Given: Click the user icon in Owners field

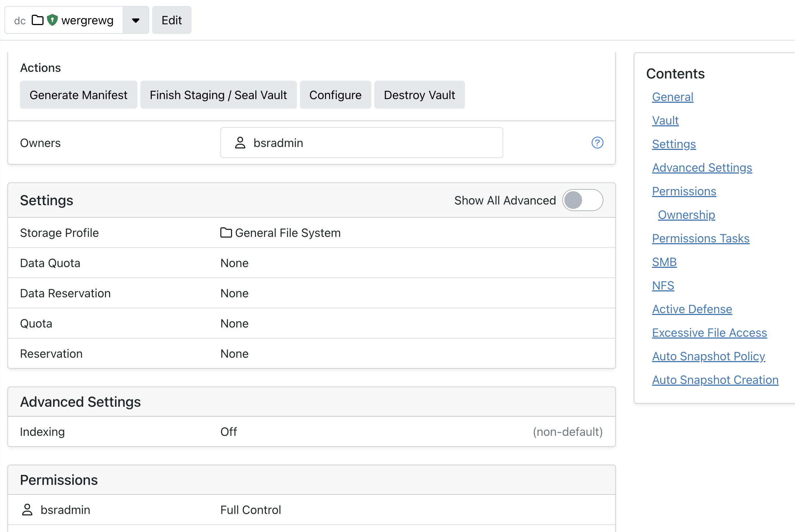Looking at the screenshot, I should point(240,143).
